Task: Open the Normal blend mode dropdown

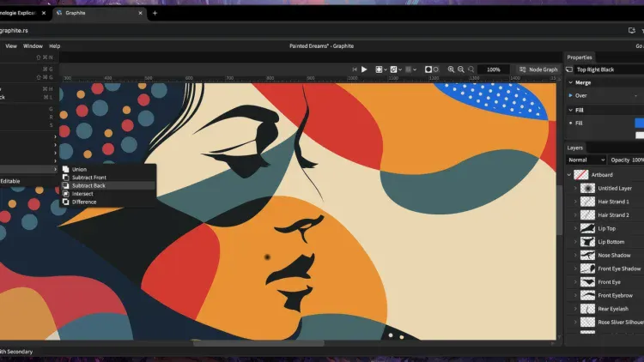Action: (x=585, y=160)
